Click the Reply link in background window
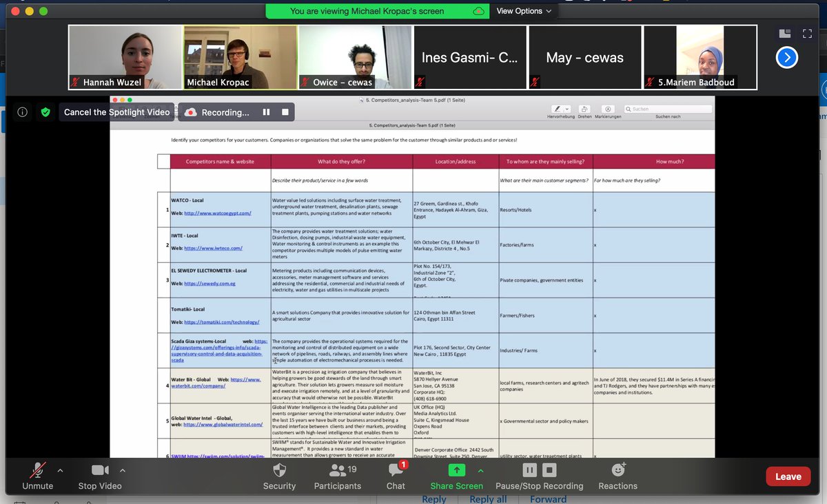This screenshot has height=504, width=827. click(x=434, y=499)
